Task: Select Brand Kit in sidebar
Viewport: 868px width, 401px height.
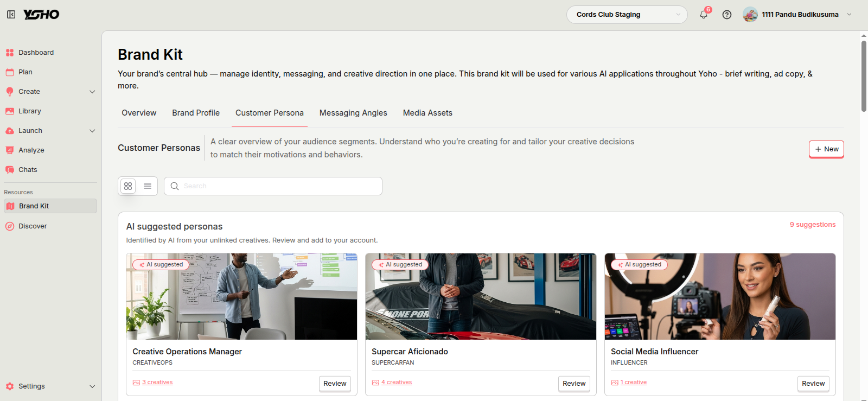Action: click(x=50, y=206)
